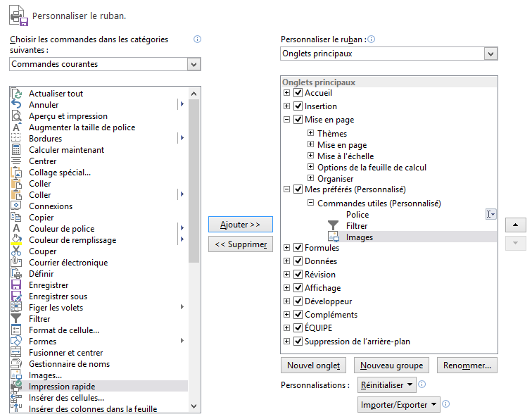This screenshot has height=419, width=532.
Task: Click the Ajouter >> button
Action: pos(241,225)
